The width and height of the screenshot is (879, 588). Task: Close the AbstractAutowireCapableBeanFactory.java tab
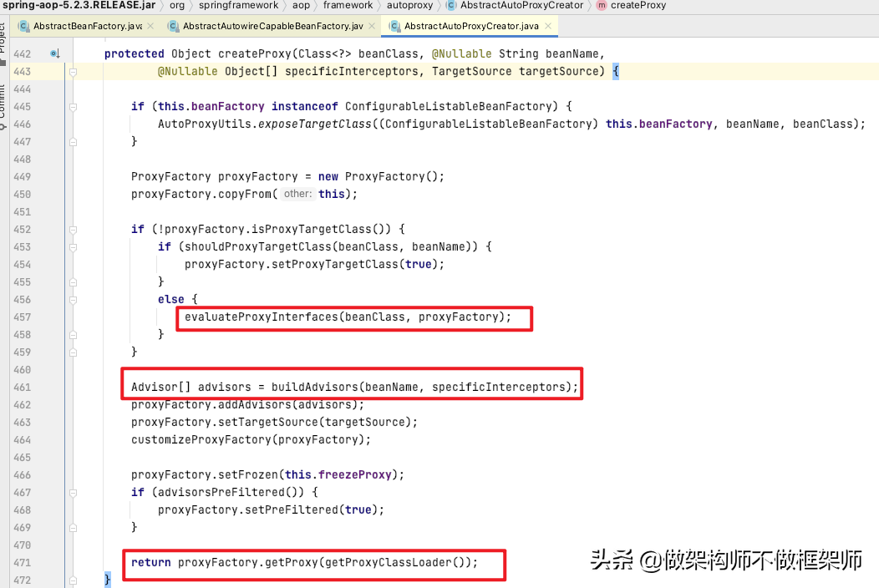pyautogui.click(x=372, y=27)
